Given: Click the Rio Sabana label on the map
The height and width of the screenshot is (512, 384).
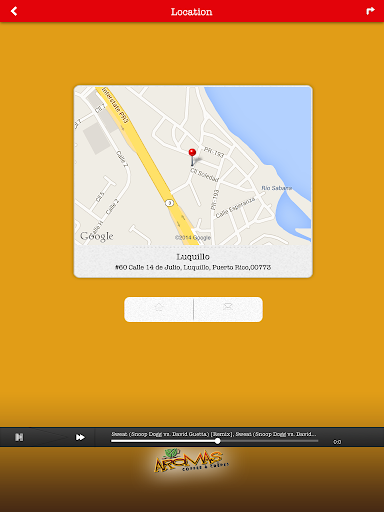Looking at the screenshot, I should click(x=277, y=188).
